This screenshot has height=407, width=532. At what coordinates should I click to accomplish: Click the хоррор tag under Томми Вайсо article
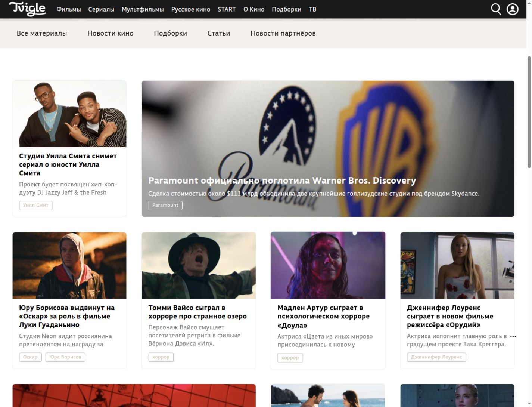pos(161,357)
